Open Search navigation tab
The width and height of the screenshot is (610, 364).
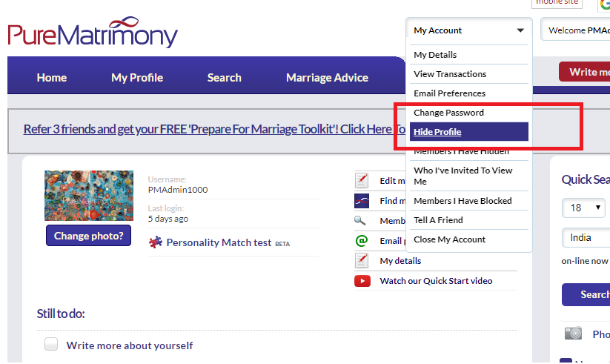[x=224, y=78]
